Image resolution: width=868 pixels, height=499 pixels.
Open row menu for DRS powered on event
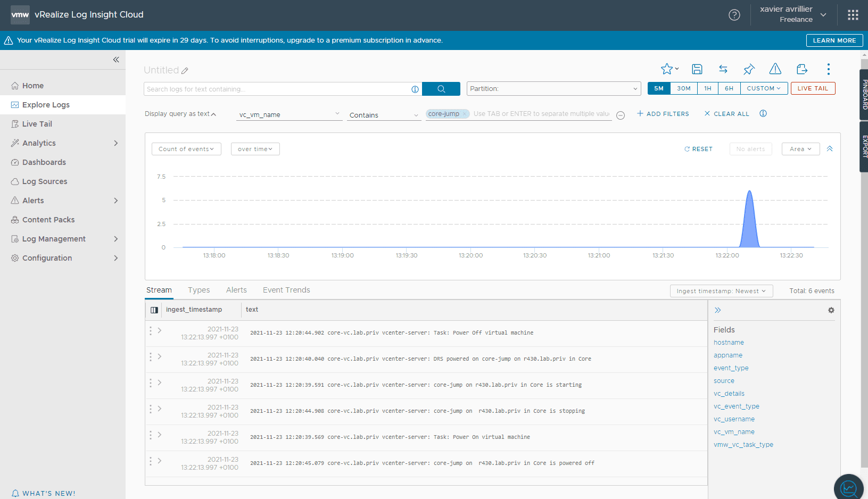click(x=151, y=357)
